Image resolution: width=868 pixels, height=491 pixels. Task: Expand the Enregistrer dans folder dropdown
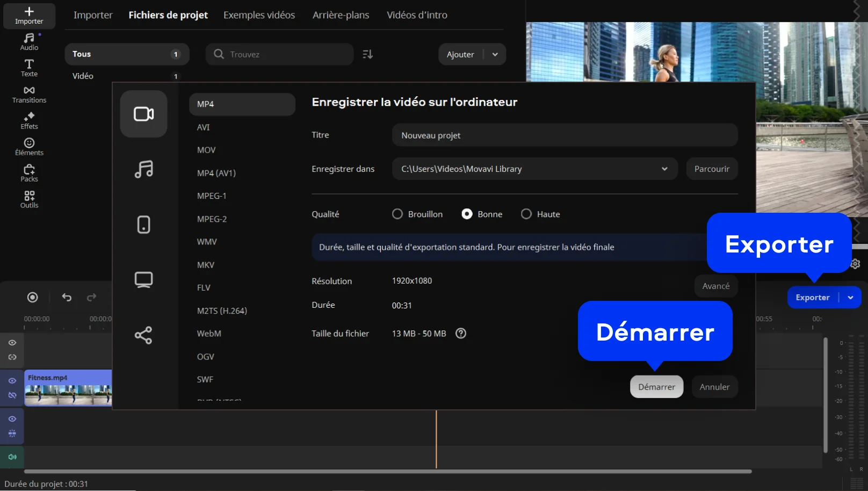click(664, 169)
